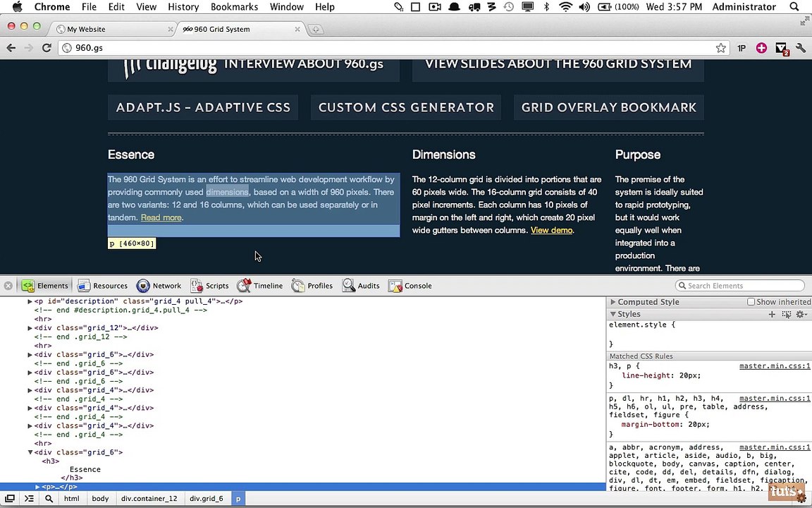This screenshot has height=508, width=812.
Task: Open the Console panel
Action: coord(410,286)
